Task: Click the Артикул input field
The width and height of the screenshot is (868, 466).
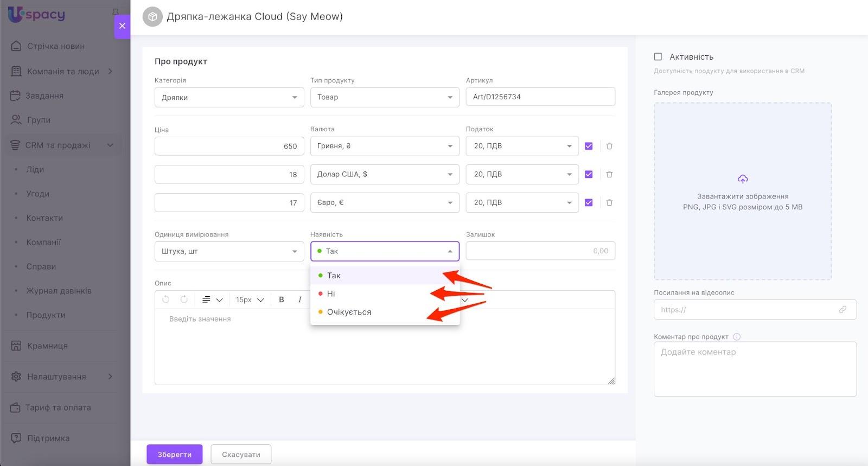Action: pyautogui.click(x=540, y=97)
